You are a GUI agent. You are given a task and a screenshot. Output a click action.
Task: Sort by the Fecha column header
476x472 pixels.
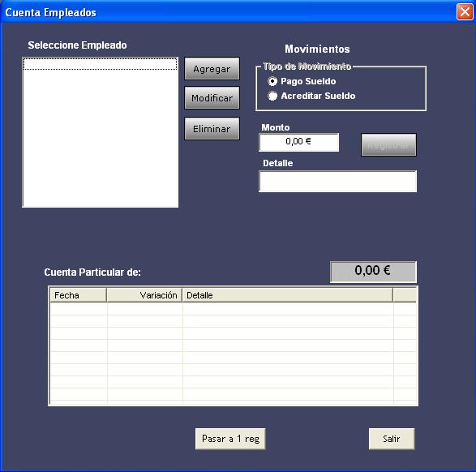pos(79,295)
